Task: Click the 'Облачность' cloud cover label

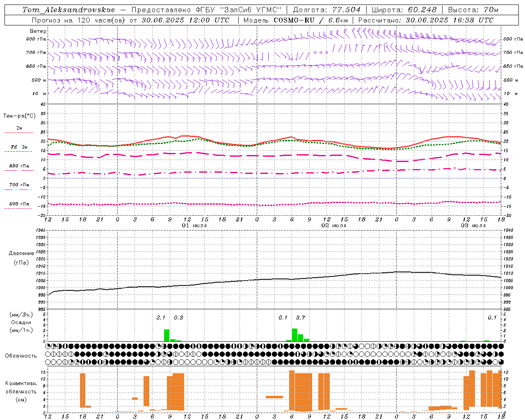Action: coord(21,356)
